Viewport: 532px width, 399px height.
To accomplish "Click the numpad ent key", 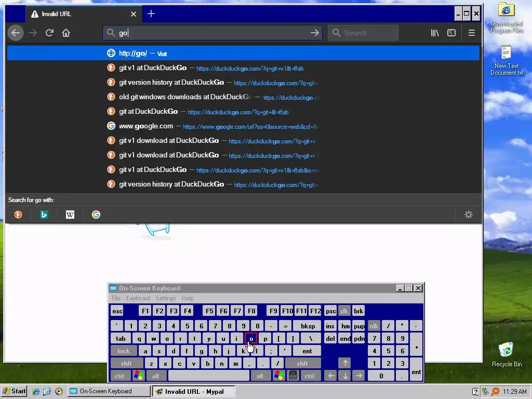I will point(416,369).
